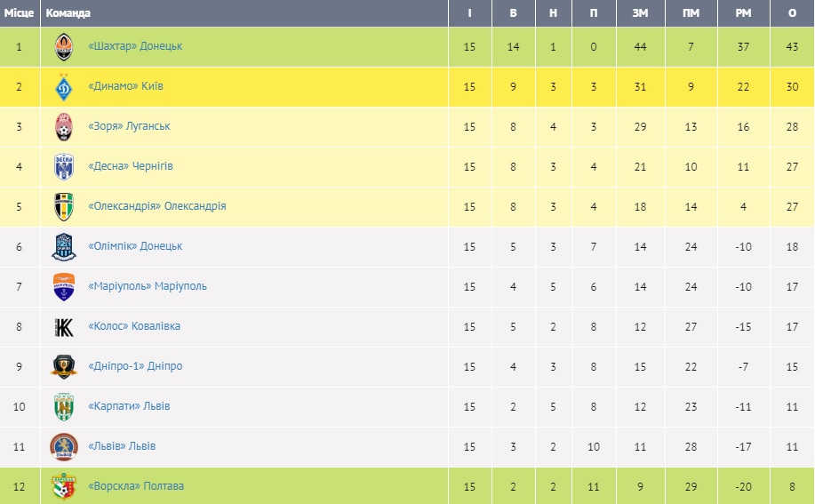Click the "Місце" column header
The width and height of the screenshot is (815, 504).
19,13
